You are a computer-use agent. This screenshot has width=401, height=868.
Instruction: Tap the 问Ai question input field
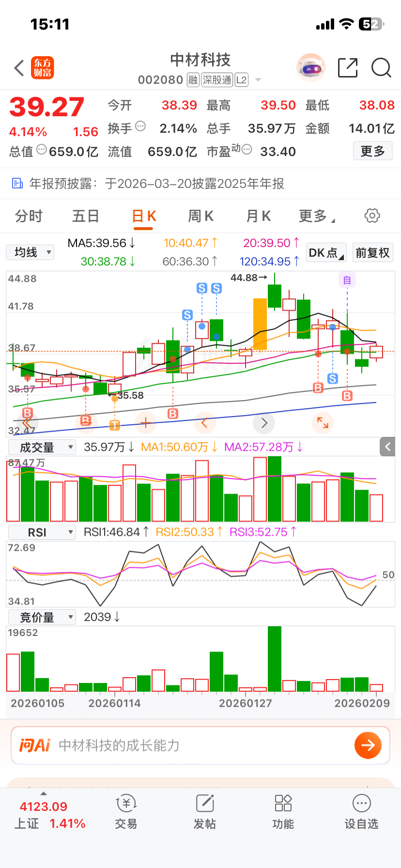(x=200, y=745)
